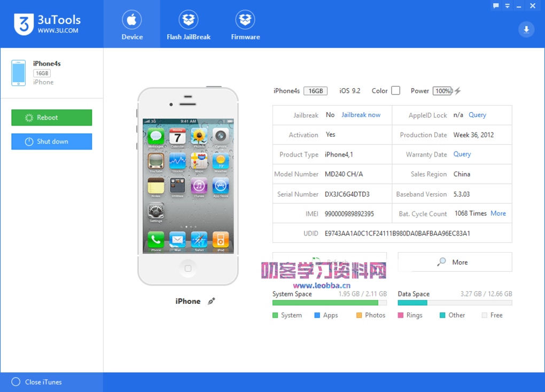
Task: Click the iPod dock icon on preview
Action: (220, 240)
